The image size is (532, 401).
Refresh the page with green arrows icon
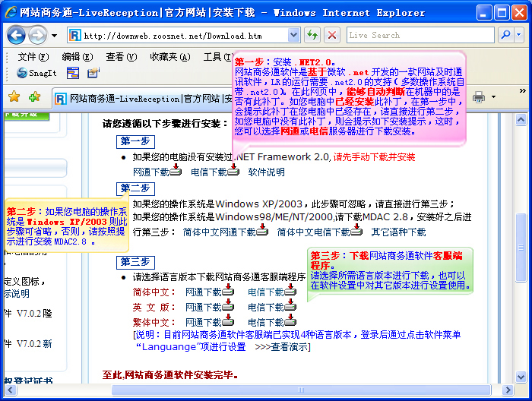tap(312, 36)
